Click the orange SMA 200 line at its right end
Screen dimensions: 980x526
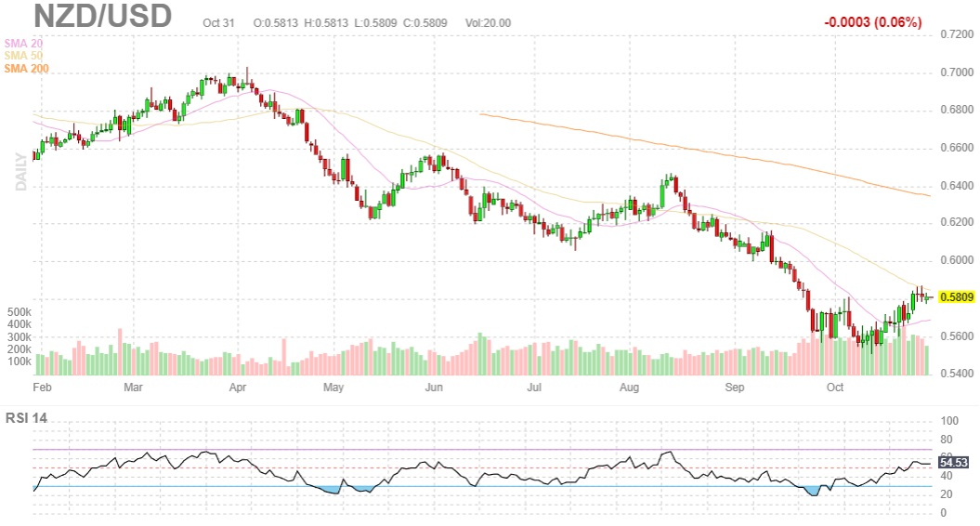coord(928,195)
